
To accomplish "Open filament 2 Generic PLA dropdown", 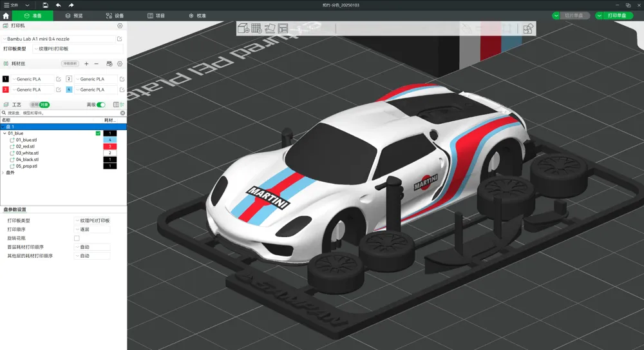I will (95, 79).
